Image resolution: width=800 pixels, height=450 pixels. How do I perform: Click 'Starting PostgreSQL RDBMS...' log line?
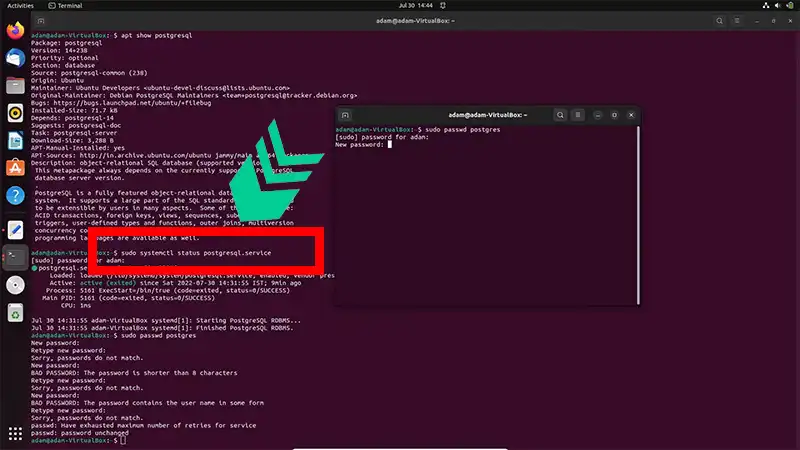(166, 320)
